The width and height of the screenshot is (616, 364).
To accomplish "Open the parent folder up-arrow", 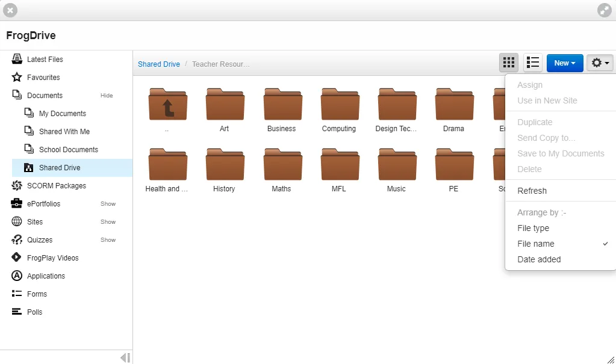I will click(168, 105).
